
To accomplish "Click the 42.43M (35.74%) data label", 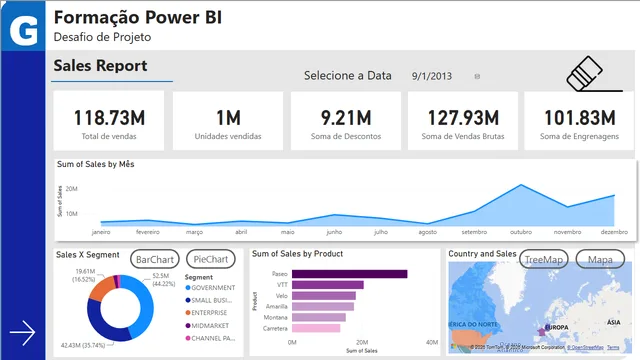I will (83, 345).
